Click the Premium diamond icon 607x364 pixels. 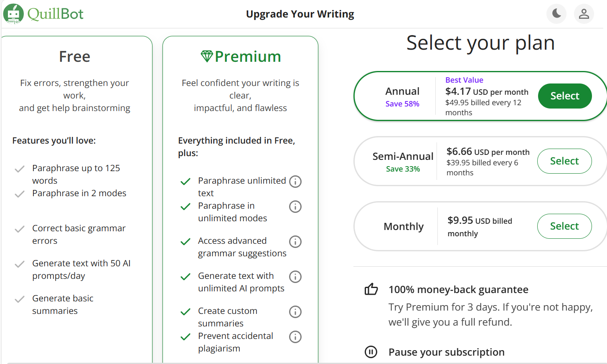pyautogui.click(x=207, y=56)
